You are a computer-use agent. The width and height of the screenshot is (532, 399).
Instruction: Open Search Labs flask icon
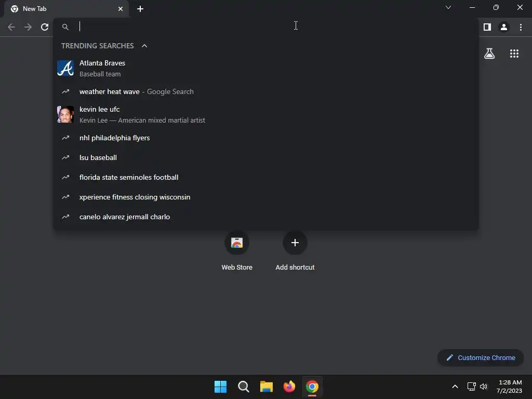click(489, 54)
